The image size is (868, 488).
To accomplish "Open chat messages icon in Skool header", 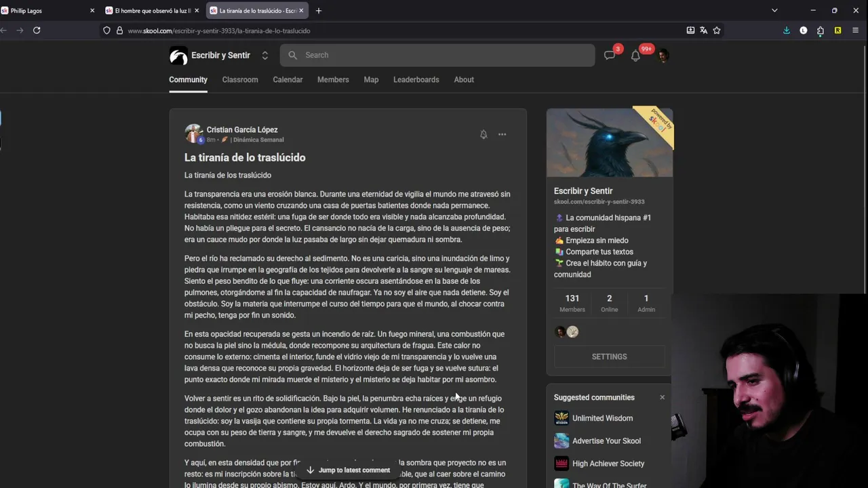I will pos(610,56).
